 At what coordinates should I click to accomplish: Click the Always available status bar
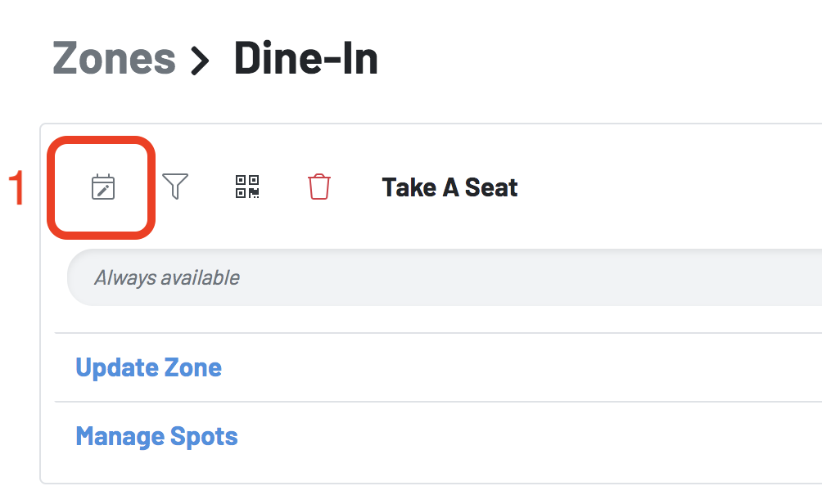pyautogui.click(x=445, y=277)
